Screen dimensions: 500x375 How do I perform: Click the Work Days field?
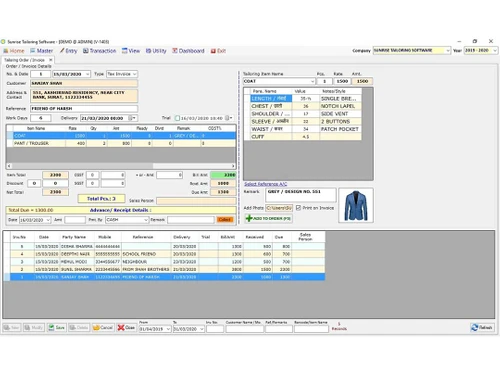41,118
